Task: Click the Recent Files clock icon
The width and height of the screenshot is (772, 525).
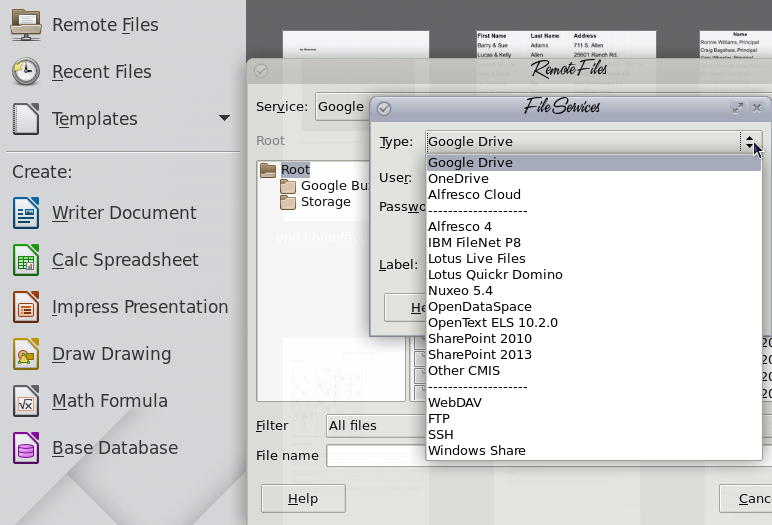Action: pyautogui.click(x=26, y=72)
